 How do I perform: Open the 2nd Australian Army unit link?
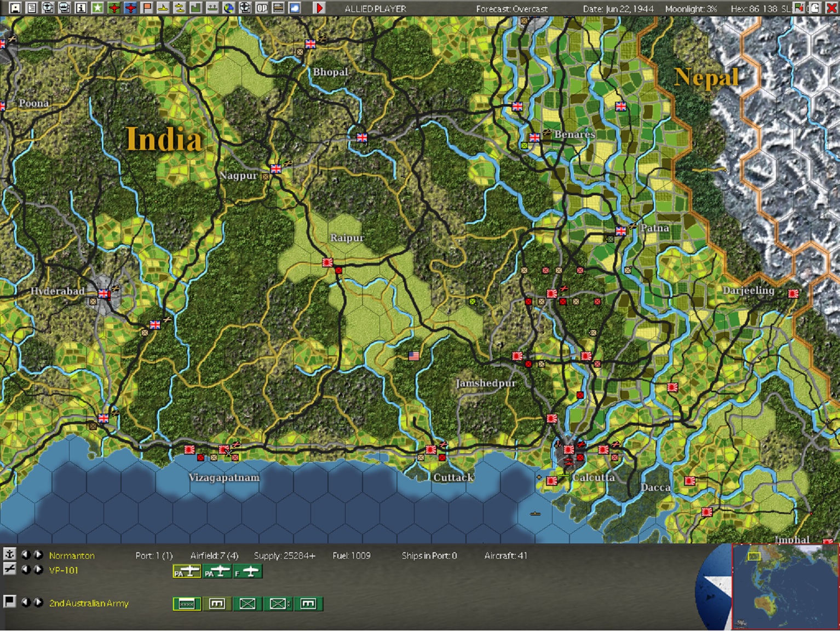pos(89,603)
